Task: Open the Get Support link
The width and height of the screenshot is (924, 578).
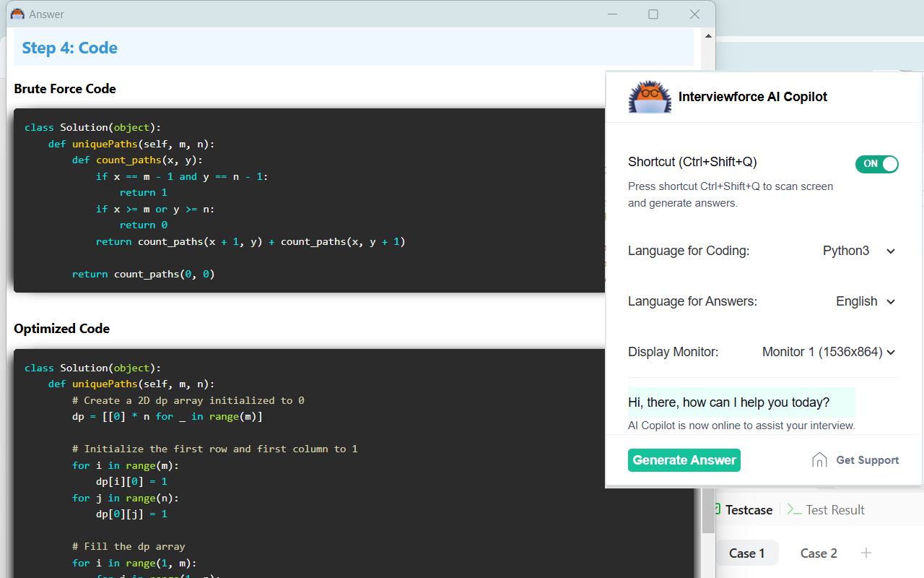Action: tap(867, 460)
